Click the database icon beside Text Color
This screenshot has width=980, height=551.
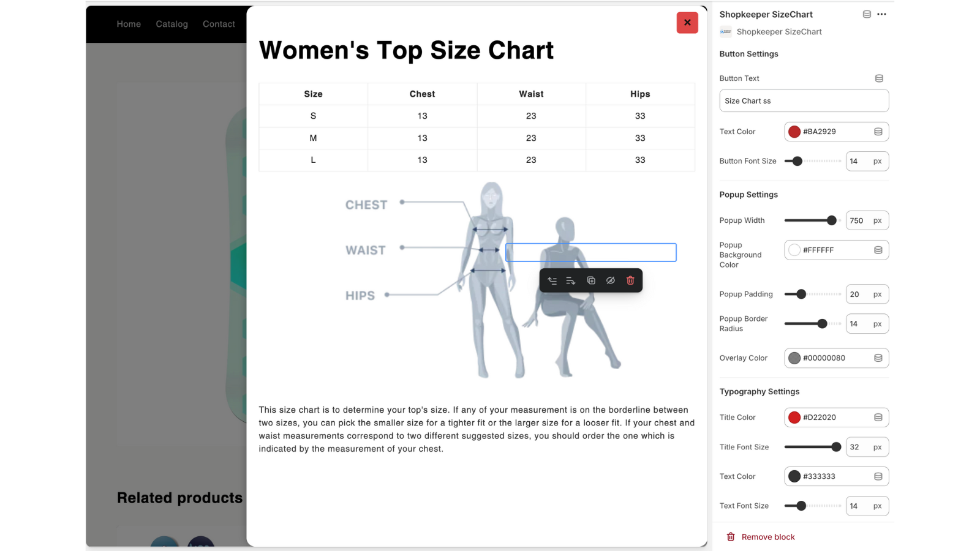(879, 131)
